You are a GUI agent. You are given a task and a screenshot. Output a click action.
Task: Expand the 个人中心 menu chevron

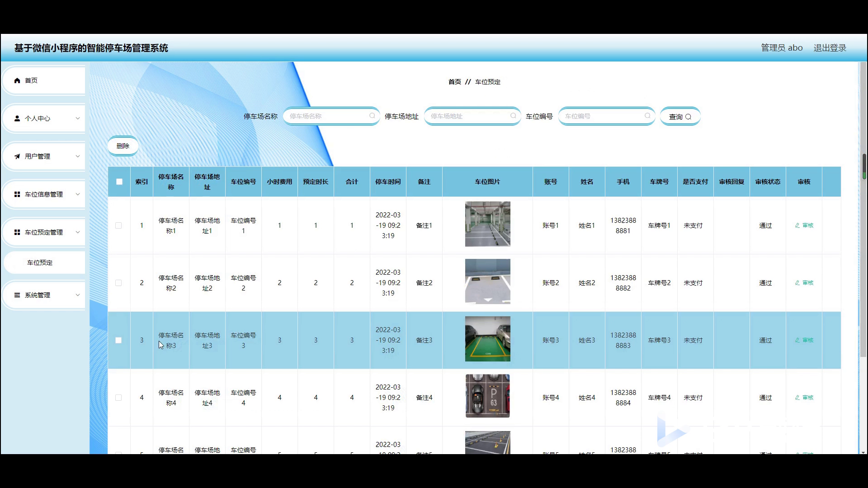coord(78,118)
